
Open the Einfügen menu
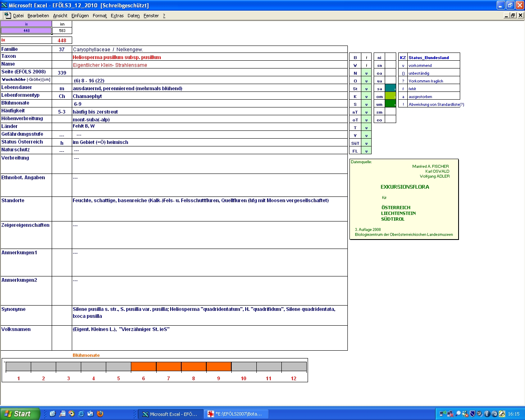(x=80, y=16)
